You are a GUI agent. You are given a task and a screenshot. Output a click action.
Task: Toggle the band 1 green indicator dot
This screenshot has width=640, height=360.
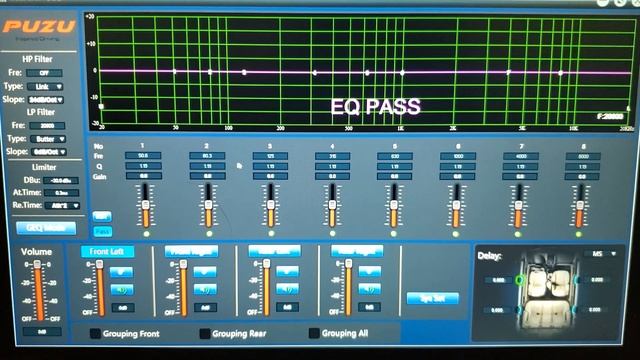click(x=147, y=234)
